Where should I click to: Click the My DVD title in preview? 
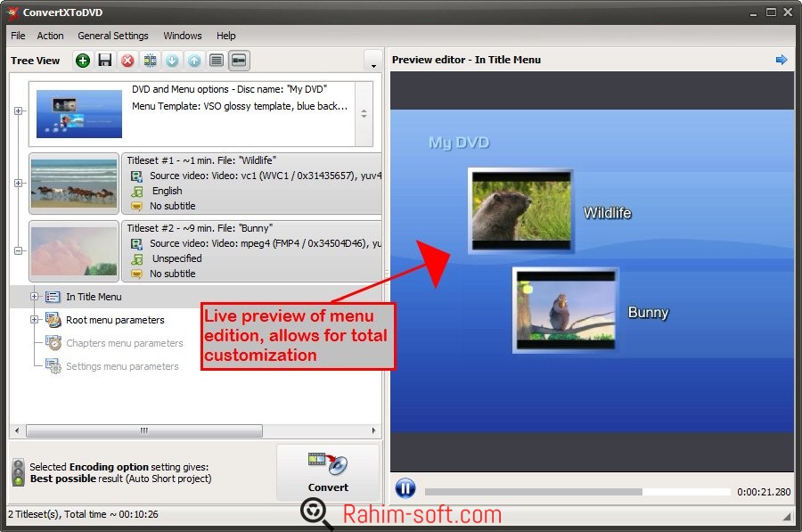coord(459,143)
